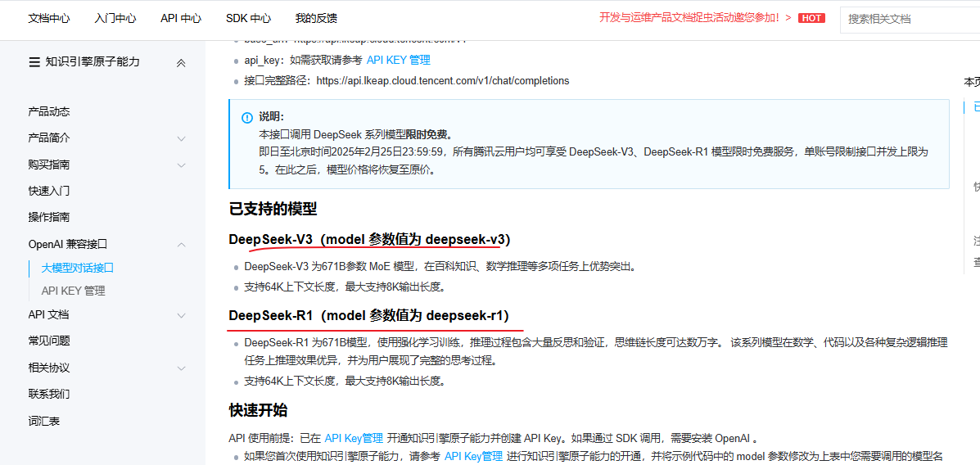Open 产品动态 in the sidebar
The height and width of the screenshot is (465, 980).
point(49,112)
